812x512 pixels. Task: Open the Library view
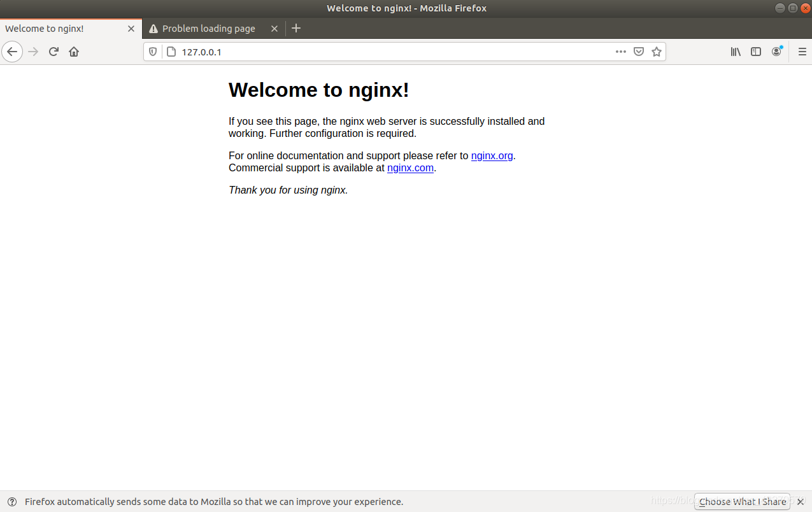click(736, 52)
